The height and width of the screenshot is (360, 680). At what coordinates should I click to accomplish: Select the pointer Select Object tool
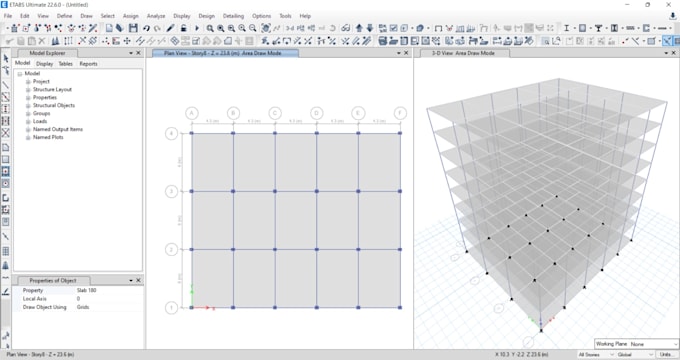click(x=6, y=58)
